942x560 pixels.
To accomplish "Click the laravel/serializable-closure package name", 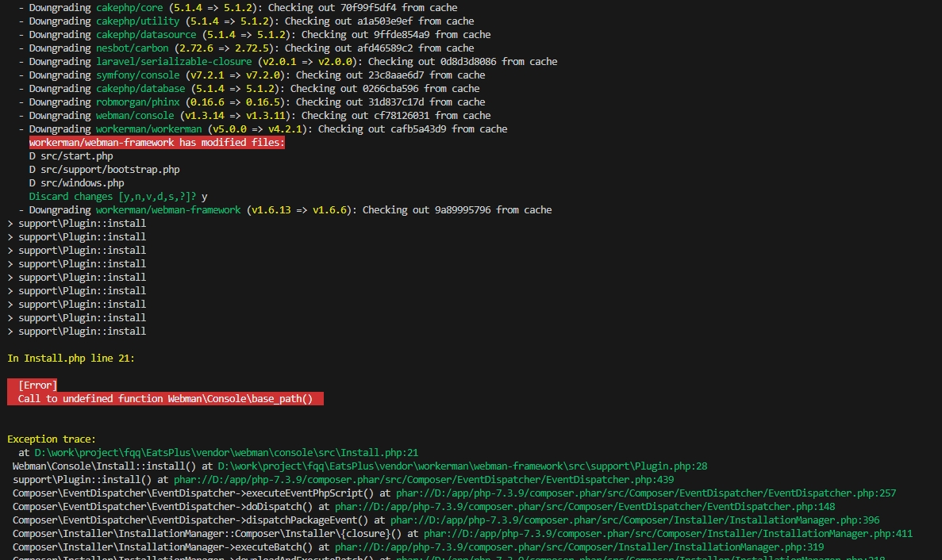I will click(x=174, y=62).
